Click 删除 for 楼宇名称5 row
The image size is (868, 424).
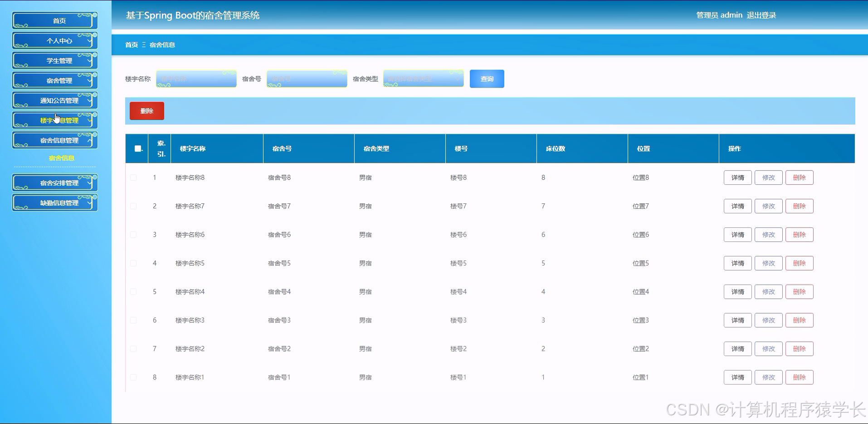800,263
